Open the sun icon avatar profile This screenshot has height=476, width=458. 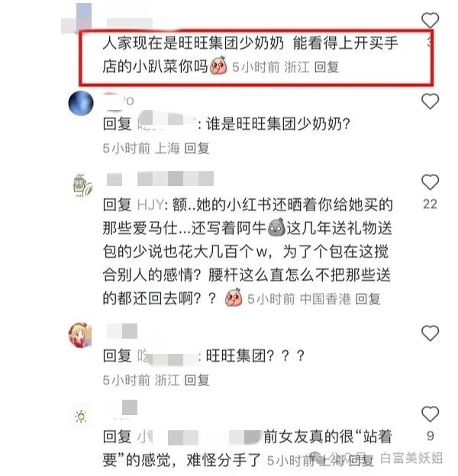coord(80,416)
